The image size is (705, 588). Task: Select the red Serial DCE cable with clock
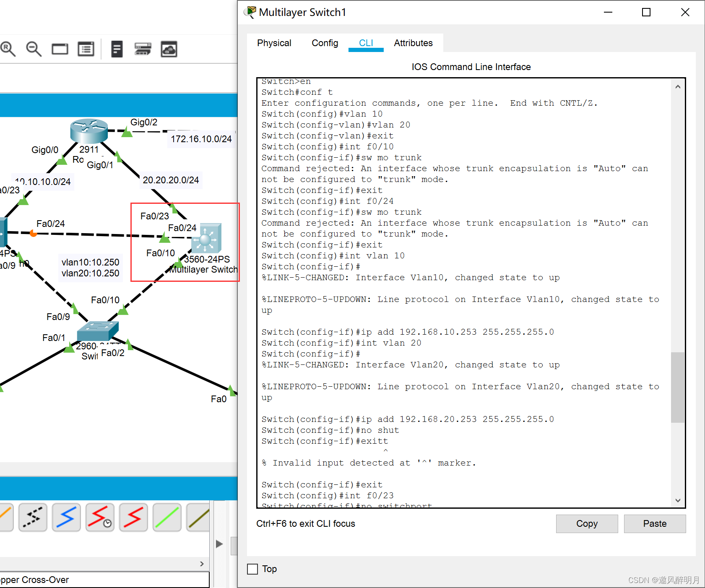[x=100, y=517]
